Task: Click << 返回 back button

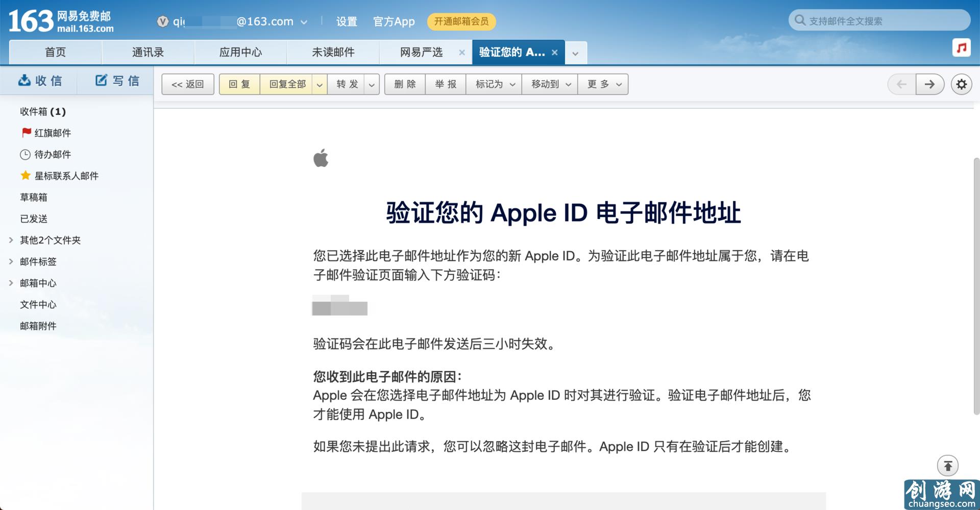Action: click(188, 84)
